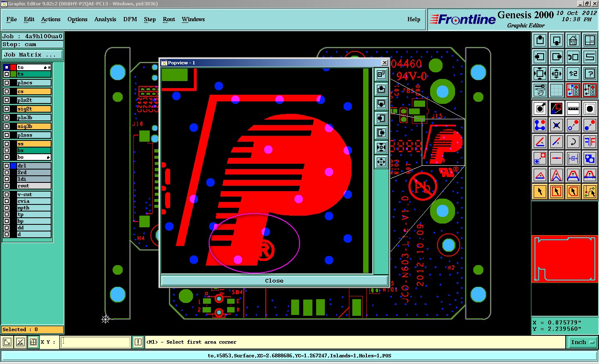This screenshot has width=599, height=364.
Task: Click the circular rotate arrow icon
Action: coord(573,142)
